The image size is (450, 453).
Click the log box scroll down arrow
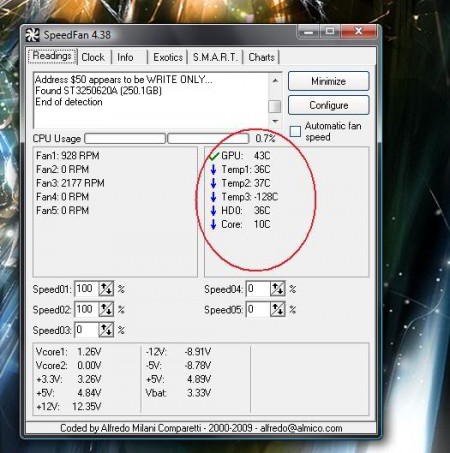pos(275,121)
